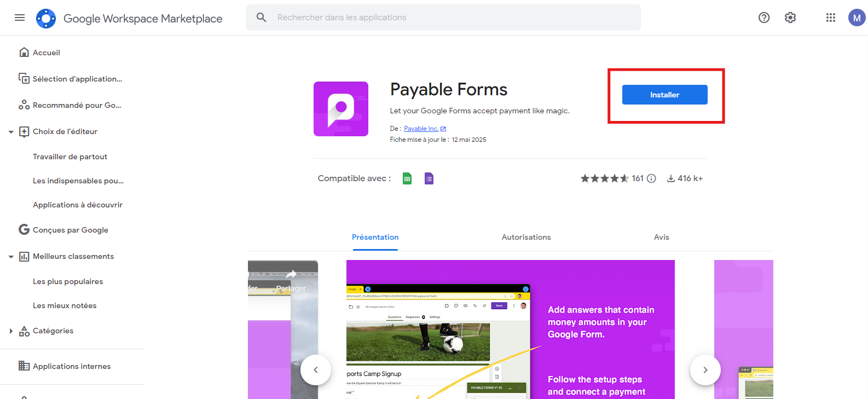Click the Meilleurs classements chart icon
The image size is (868, 399).
(x=24, y=256)
